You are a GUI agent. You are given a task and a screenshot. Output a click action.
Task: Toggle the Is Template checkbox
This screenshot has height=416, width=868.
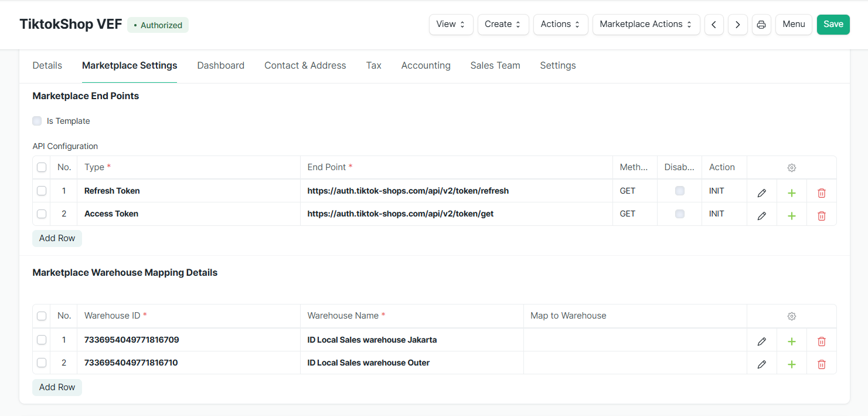pyautogui.click(x=37, y=121)
